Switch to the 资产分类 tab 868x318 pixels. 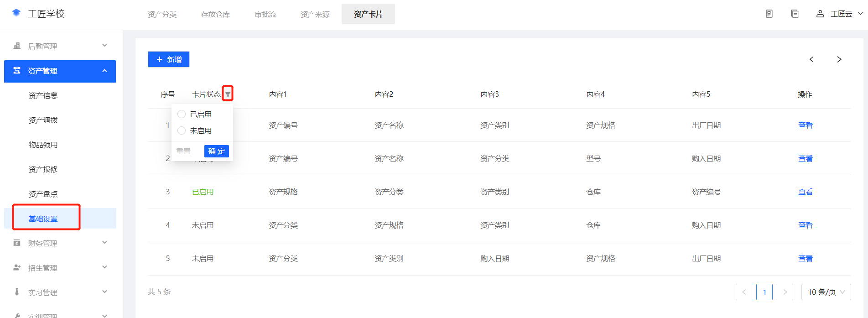162,15
